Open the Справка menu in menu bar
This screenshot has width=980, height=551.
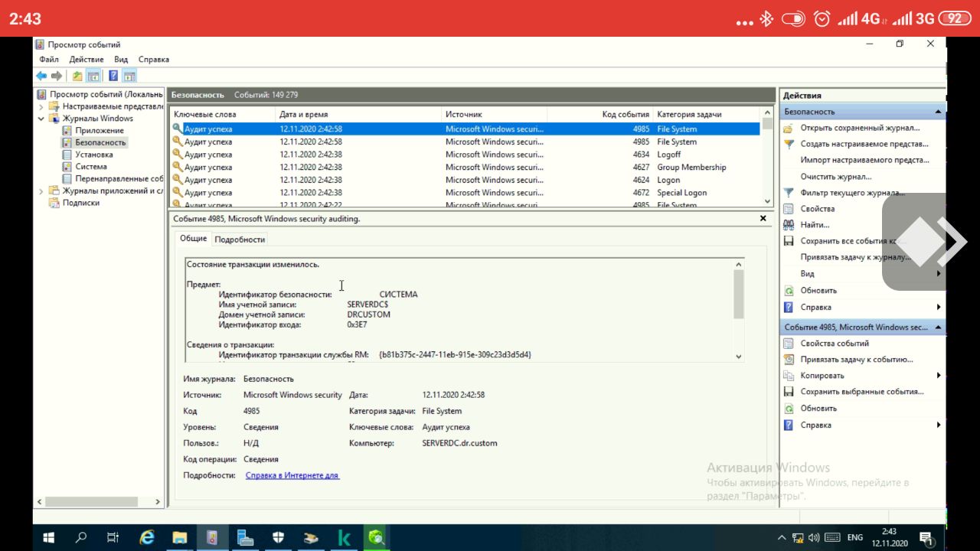coord(154,59)
